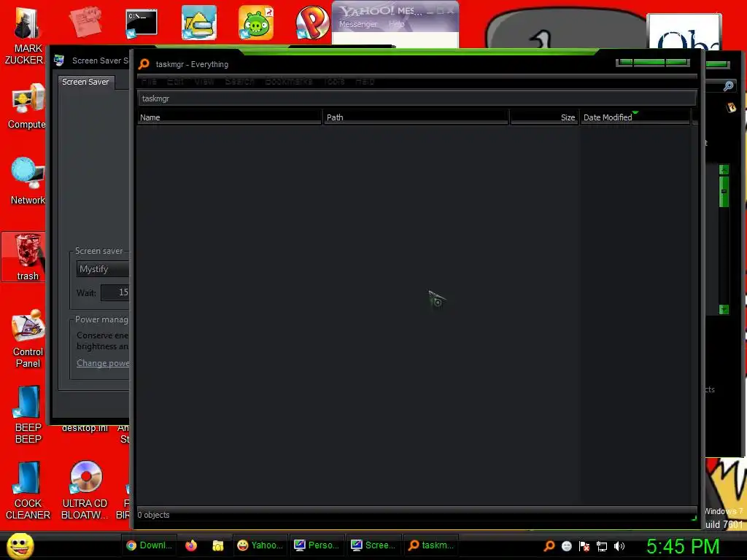This screenshot has height=560, width=747.
Task: Click the Screen Saver Settings window title
Action: [x=100, y=61]
